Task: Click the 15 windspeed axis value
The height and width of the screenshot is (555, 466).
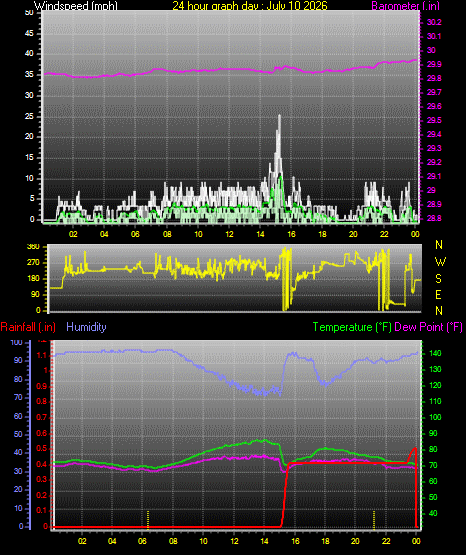Action: [29, 158]
